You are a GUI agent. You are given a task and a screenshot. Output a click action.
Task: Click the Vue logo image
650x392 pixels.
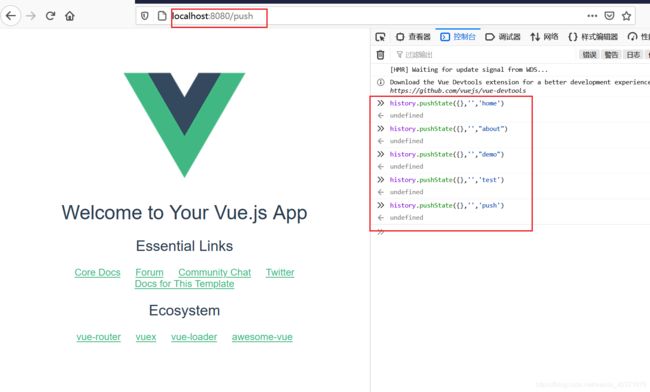[184, 125]
